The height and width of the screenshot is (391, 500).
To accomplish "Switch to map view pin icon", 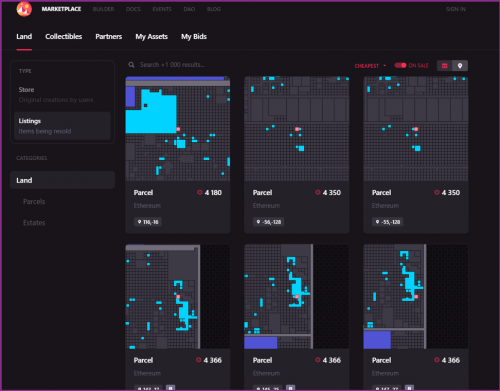I will (x=460, y=66).
